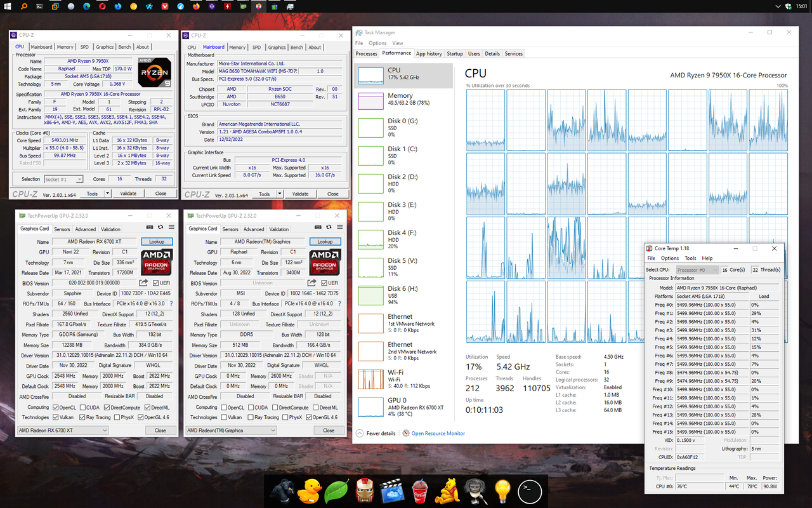Click the Winnie the Pooh dock icon
Viewport: 812px width, 508px height.
pos(447,490)
